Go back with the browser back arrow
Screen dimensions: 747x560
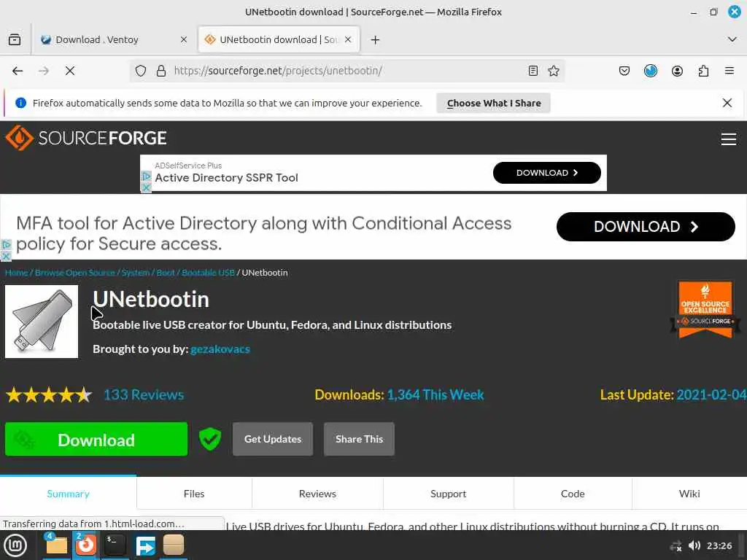18,71
